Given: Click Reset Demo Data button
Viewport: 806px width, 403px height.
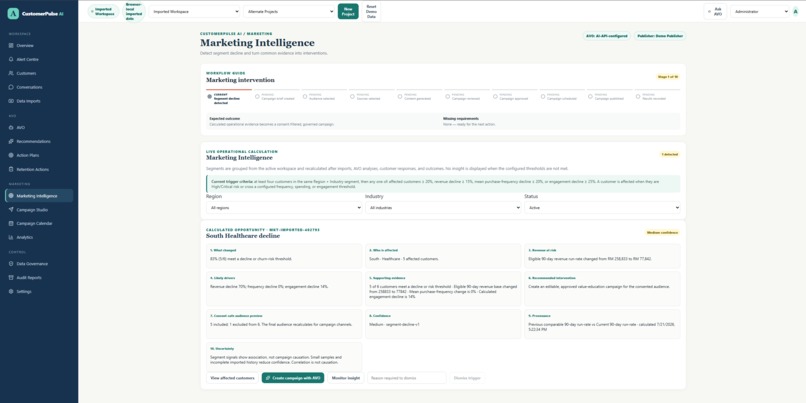Looking at the screenshot, I should (x=372, y=11).
